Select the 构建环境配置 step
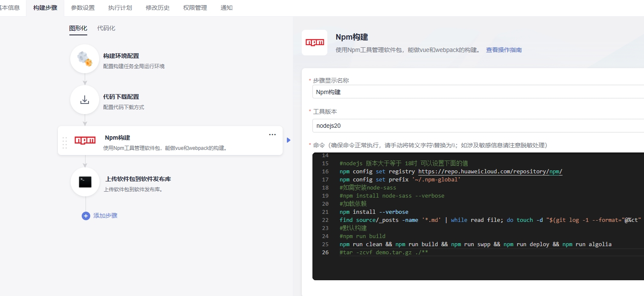 pyautogui.click(x=121, y=56)
